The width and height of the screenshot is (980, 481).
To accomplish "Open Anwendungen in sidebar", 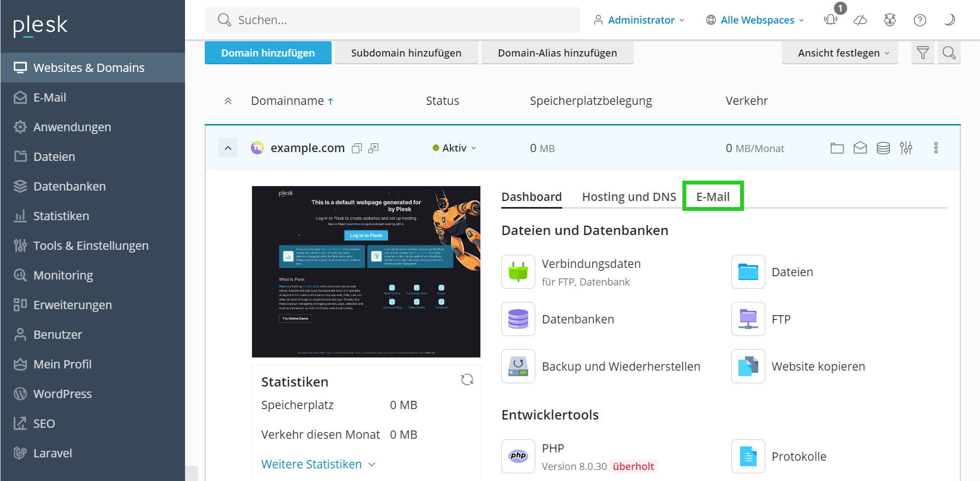I will point(92,127).
